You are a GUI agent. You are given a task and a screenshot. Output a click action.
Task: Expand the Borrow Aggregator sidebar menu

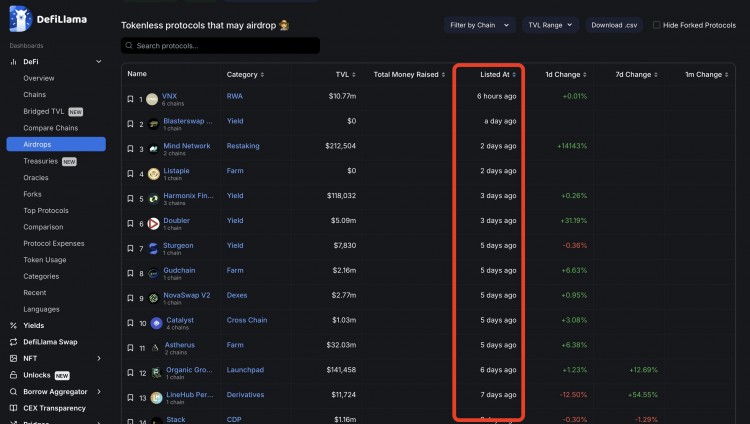[98, 392]
